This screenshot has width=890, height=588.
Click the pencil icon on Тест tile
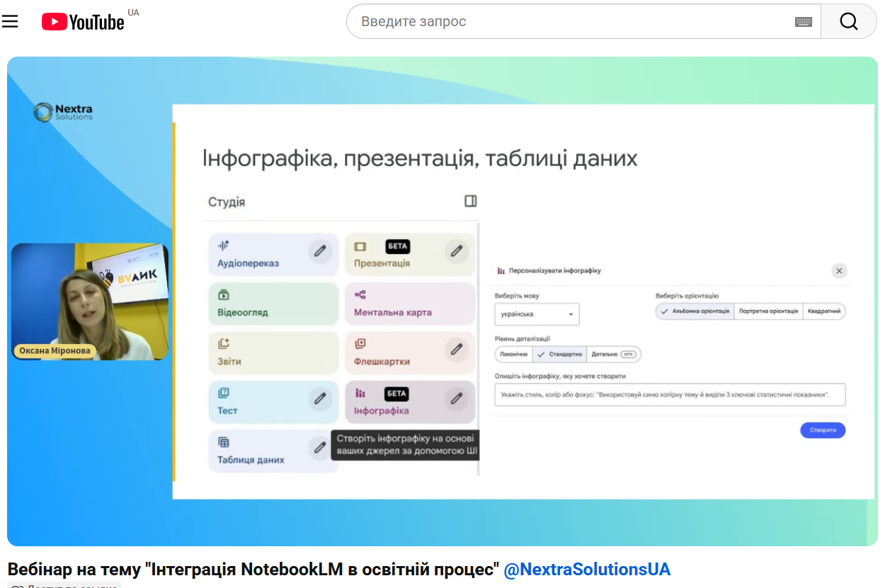320,398
